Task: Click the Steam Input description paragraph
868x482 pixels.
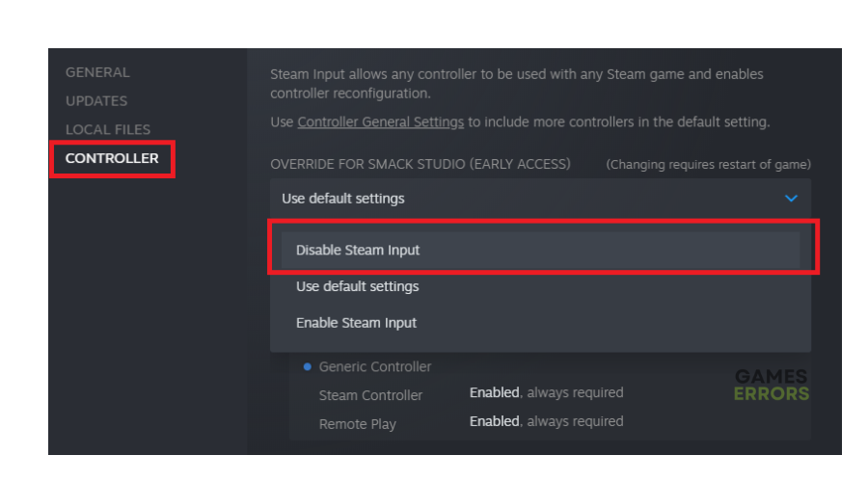Action: 517,84
